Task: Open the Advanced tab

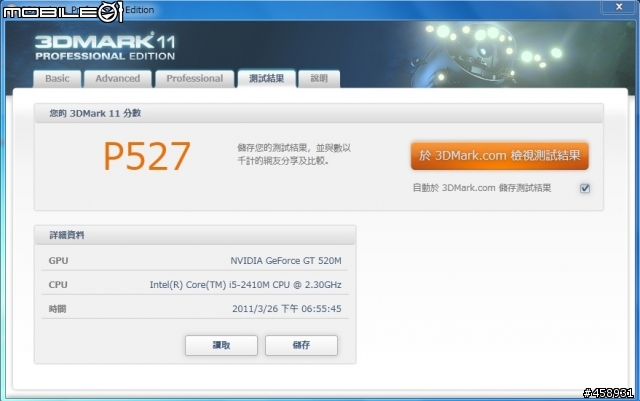Action: tap(118, 78)
